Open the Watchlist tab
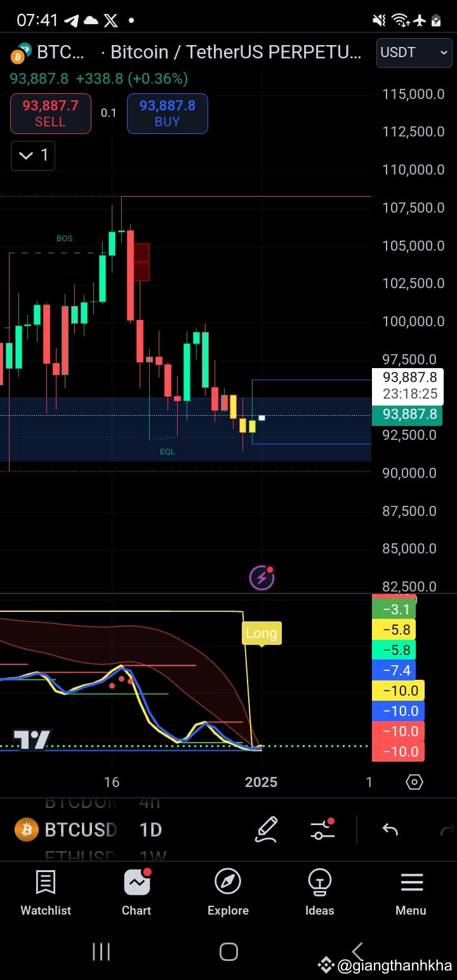457x980 pixels. tap(46, 893)
